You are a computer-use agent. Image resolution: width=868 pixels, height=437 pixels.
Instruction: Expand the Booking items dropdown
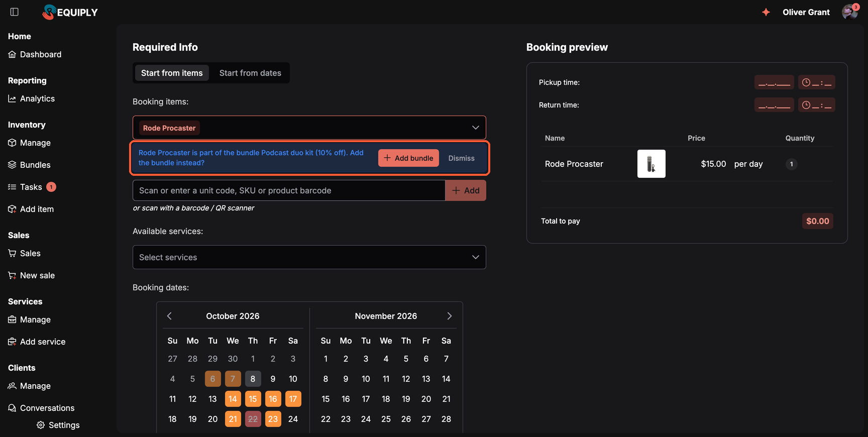pos(475,128)
